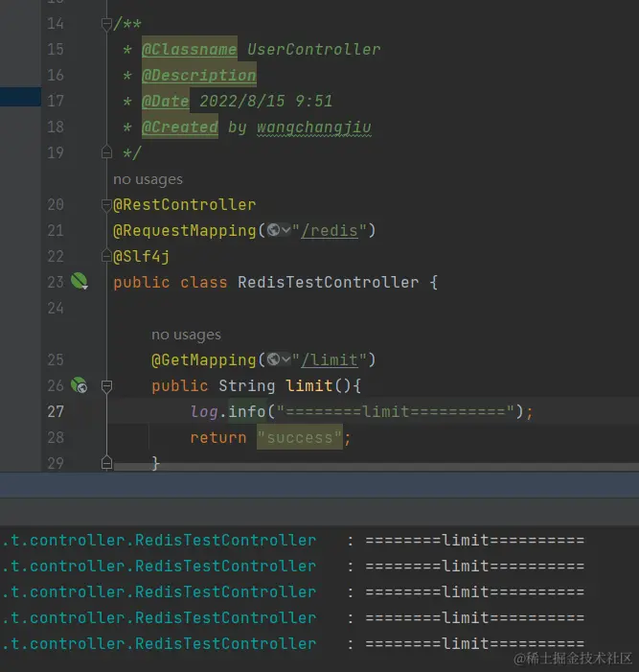639x672 pixels.
Task: Open the globe URL icon in @GetMapping
Action: 273,359
